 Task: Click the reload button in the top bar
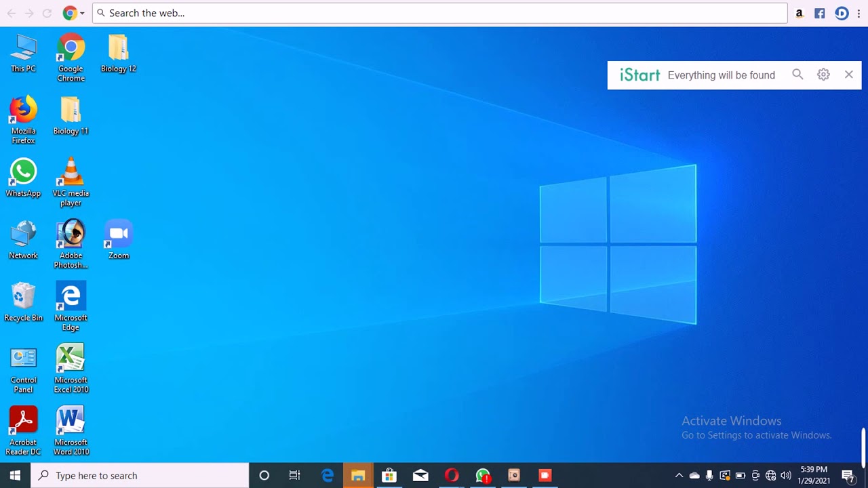coord(47,13)
